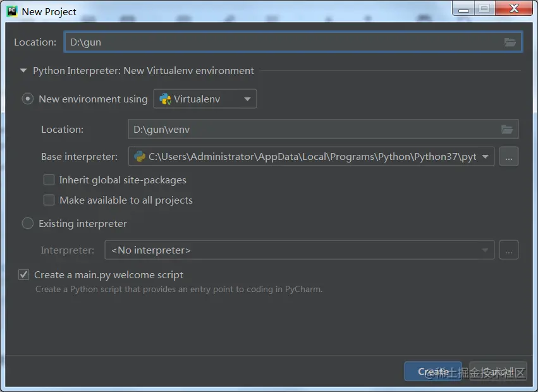Screen dimensions: 538x392
Task: Select New environment using radio button
Action: (x=27, y=99)
